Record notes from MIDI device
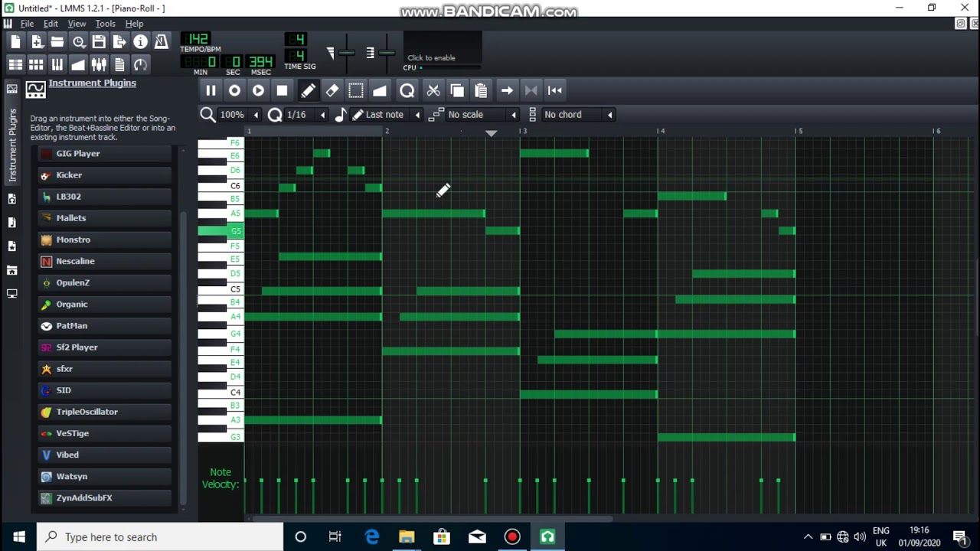Screen dimensions: 980x551 [234, 90]
